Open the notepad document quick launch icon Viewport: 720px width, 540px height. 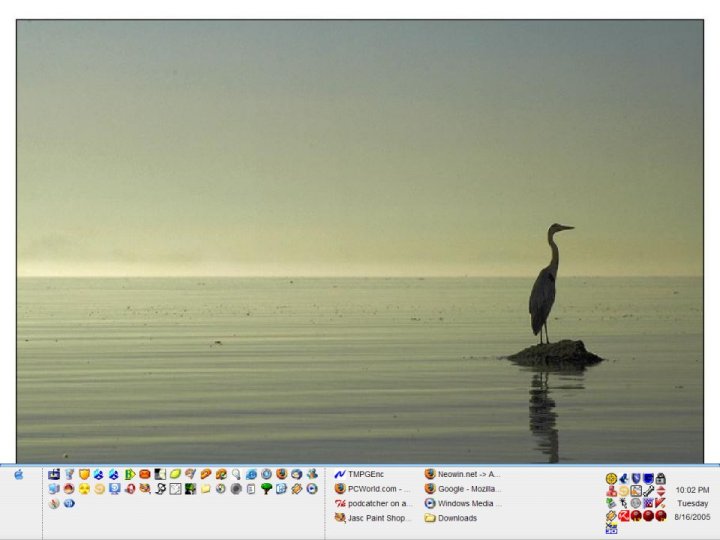tap(251, 489)
